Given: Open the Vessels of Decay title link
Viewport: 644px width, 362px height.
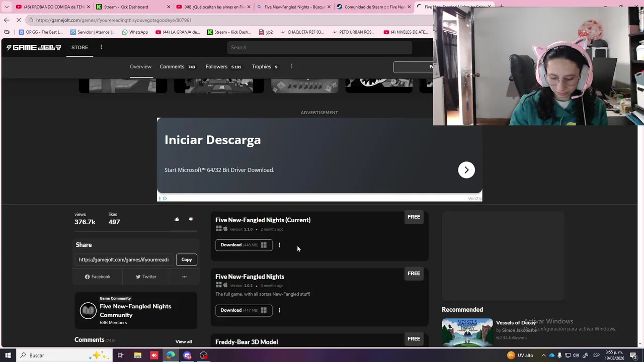Looking at the screenshot, I should pos(516,323).
